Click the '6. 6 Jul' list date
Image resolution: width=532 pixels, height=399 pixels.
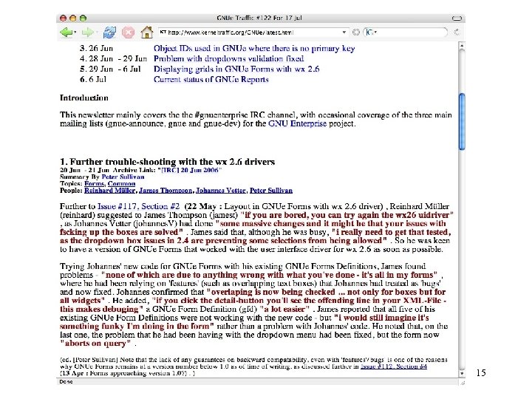click(x=93, y=79)
